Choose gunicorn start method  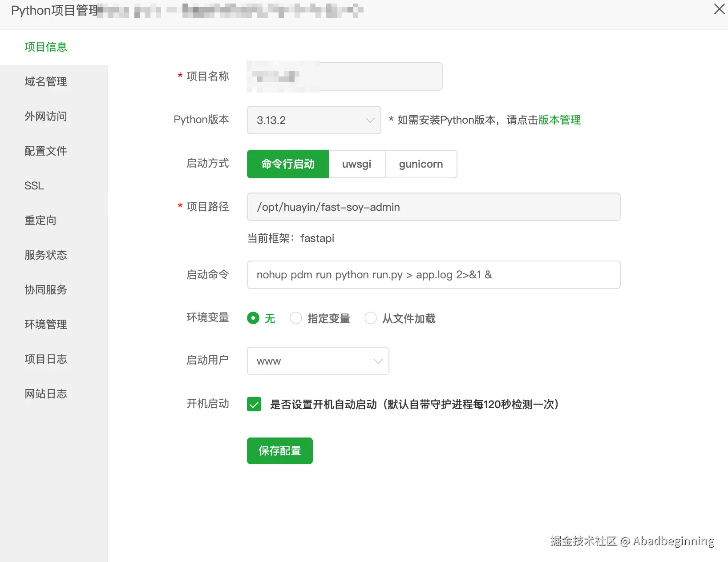point(421,164)
